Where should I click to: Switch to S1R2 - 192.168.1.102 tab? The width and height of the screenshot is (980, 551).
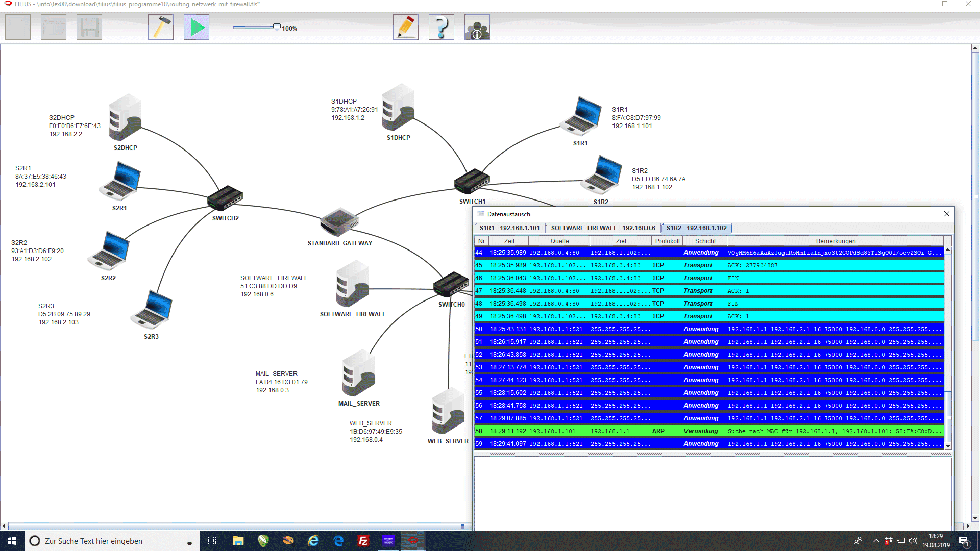click(x=696, y=228)
